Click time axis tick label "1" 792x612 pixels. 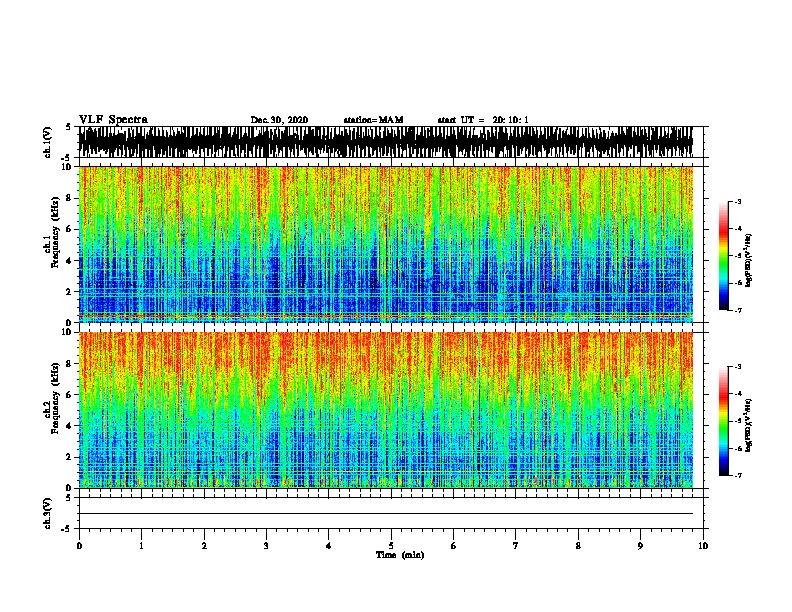coord(141,546)
